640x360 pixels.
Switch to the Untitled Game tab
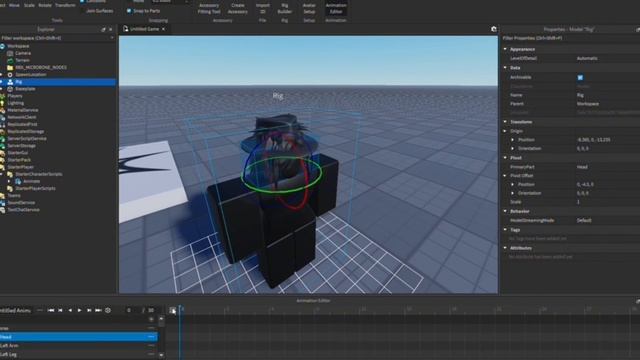(x=144, y=29)
